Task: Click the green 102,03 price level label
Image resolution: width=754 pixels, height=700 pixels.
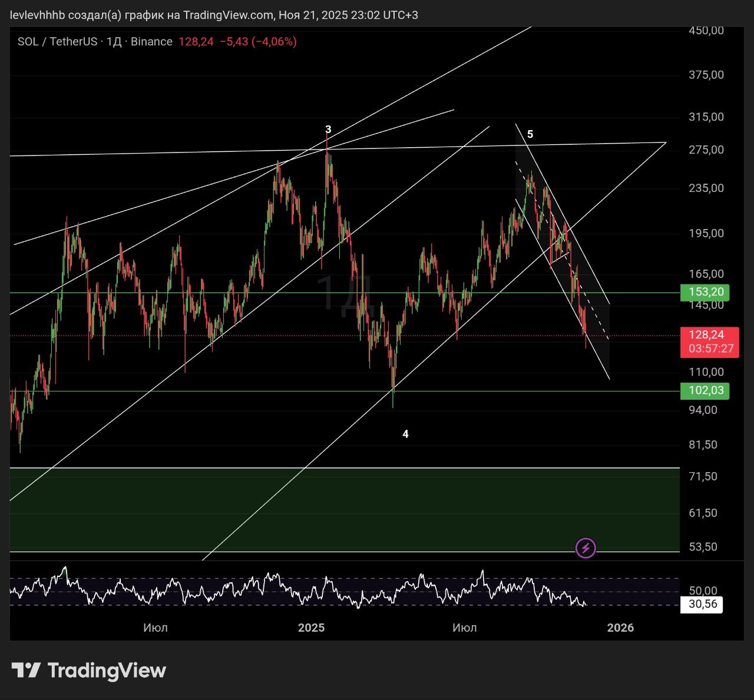Action: pyautogui.click(x=705, y=390)
